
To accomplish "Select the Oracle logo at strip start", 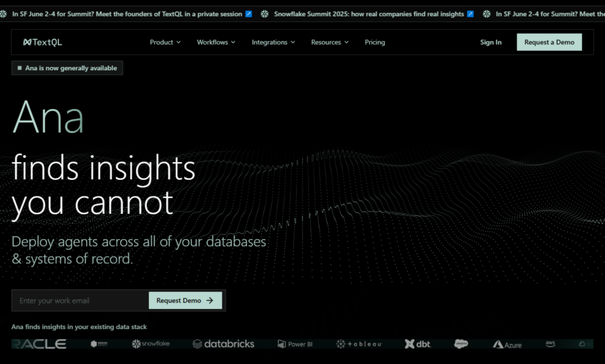I will click(39, 343).
